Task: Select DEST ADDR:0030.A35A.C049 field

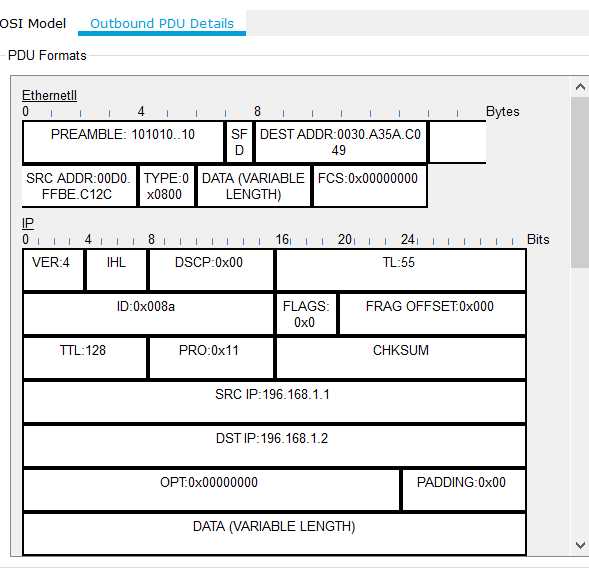Action: pyautogui.click(x=340, y=142)
